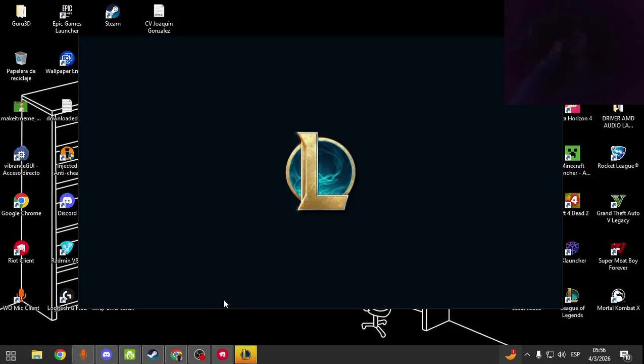Switch the ESP input language indicator

pyautogui.click(x=575, y=355)
